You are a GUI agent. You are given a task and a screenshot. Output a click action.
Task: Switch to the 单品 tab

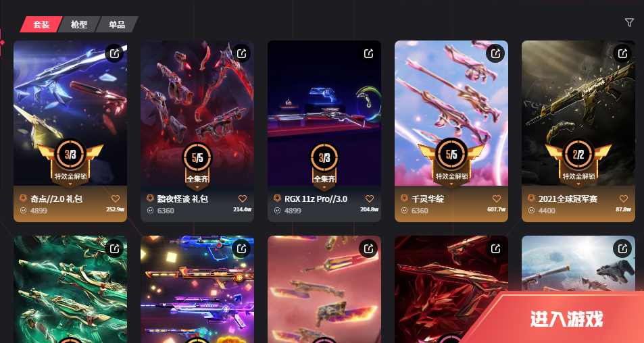click(x=117, y=24)
